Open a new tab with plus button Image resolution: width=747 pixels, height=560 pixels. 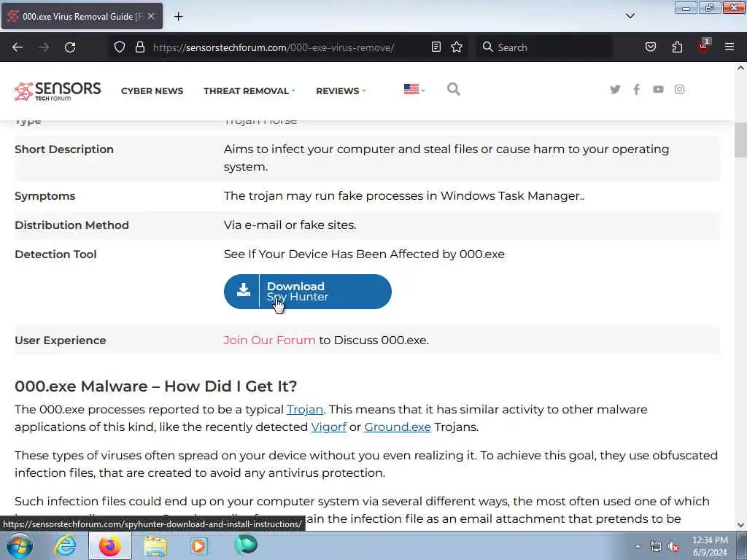pos(178,17)
